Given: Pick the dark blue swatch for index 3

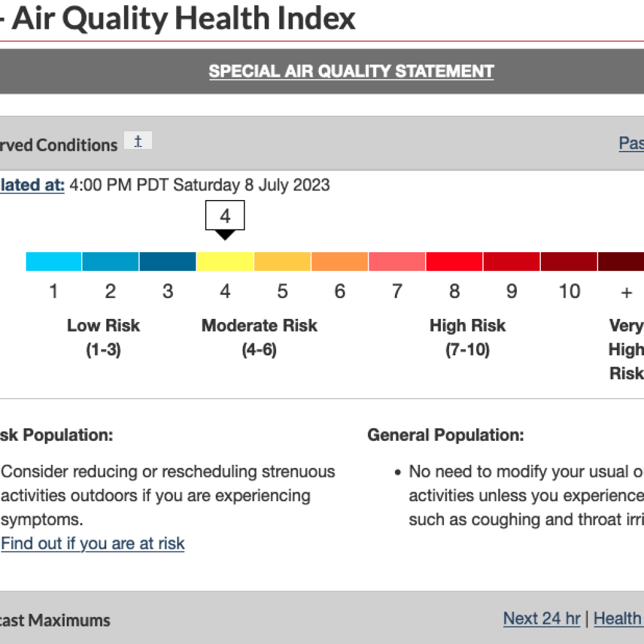Looking at the screenshot, I should tap(168, 262).
